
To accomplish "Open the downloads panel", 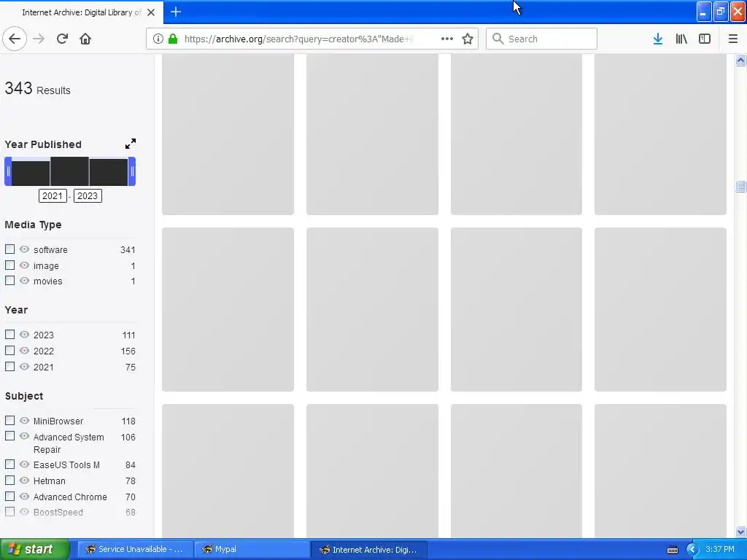I will [658, 39].
